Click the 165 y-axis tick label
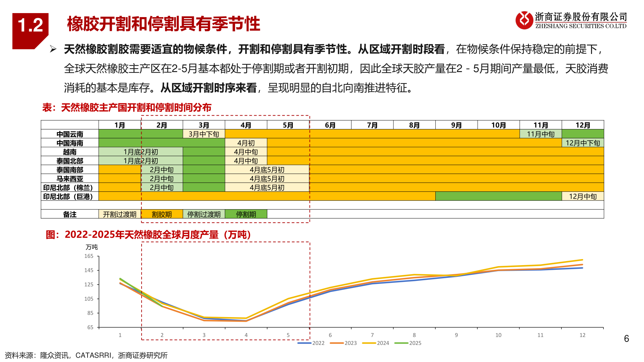 pos(89,256)
